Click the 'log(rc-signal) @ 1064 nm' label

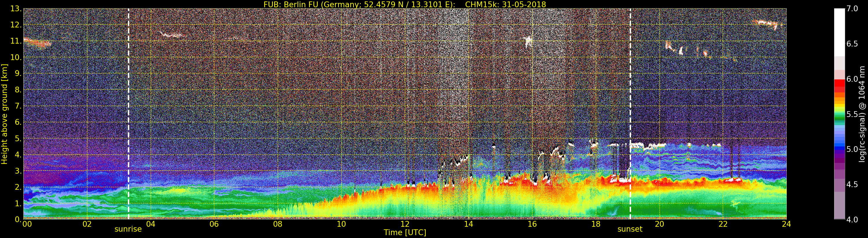click(x=862, y=114)
